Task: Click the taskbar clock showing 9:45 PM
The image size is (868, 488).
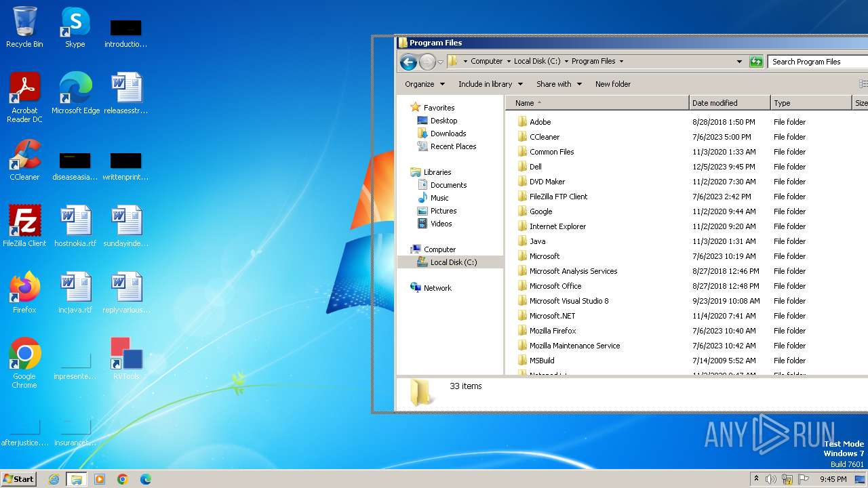Action: [833, 479]
